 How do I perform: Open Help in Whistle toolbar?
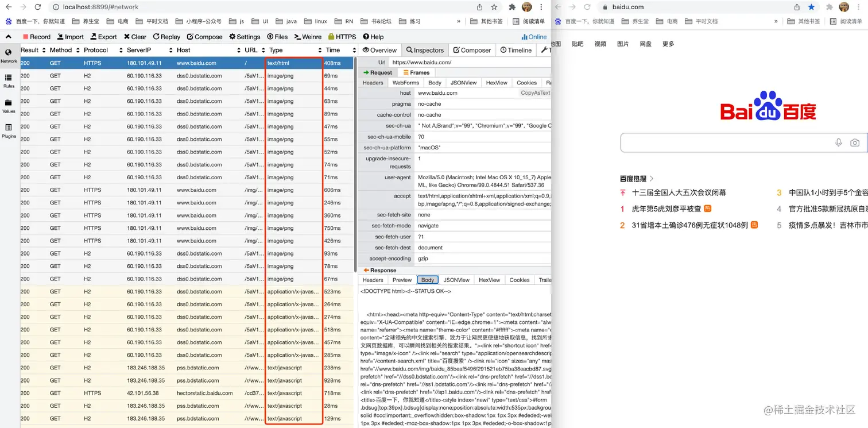coord(373,37)
